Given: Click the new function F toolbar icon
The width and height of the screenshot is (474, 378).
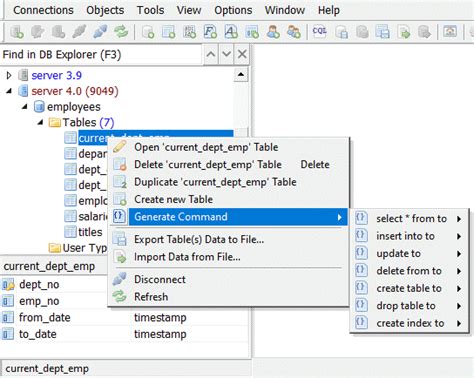Looking at the screenshot, I should (x=210, y=32).
